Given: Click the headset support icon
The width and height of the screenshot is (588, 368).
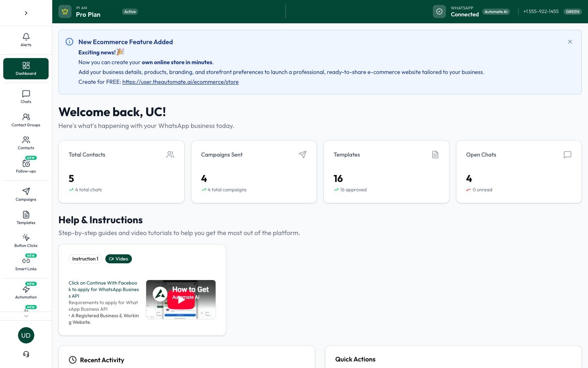Looking at the screenshot, I should (26, 354).
